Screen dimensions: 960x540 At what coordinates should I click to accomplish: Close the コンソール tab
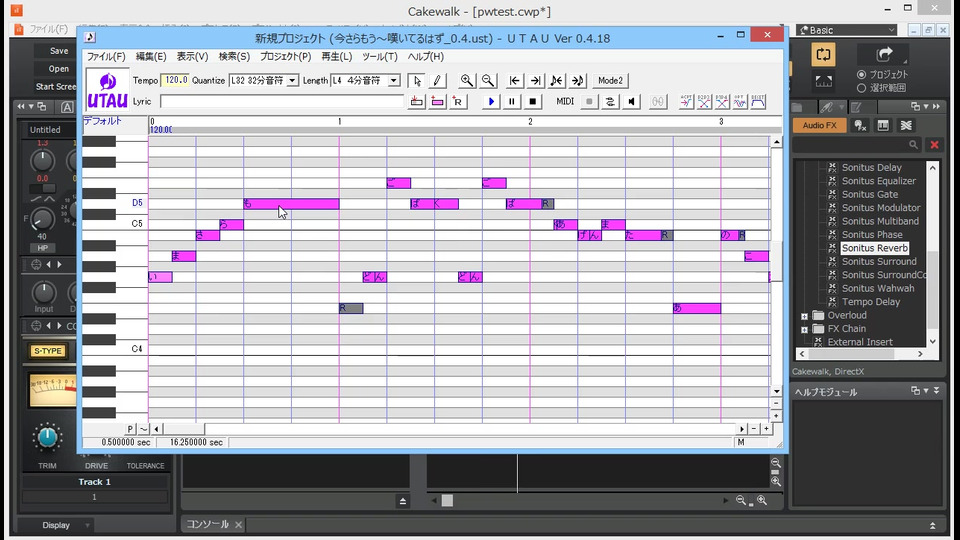pyautogui.click(x=238, y=525)
